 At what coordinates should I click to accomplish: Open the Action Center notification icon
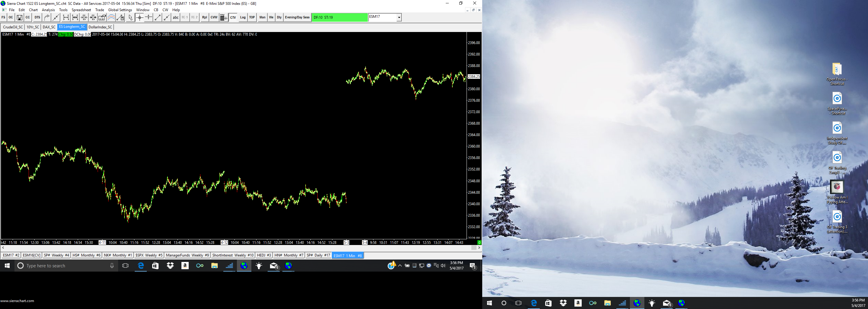click(473, 266)
